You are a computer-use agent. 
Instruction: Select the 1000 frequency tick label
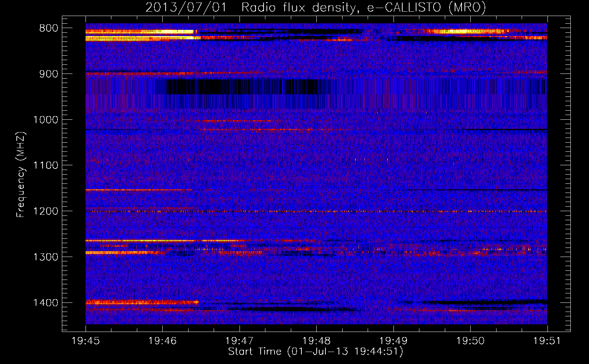[46, 120]
